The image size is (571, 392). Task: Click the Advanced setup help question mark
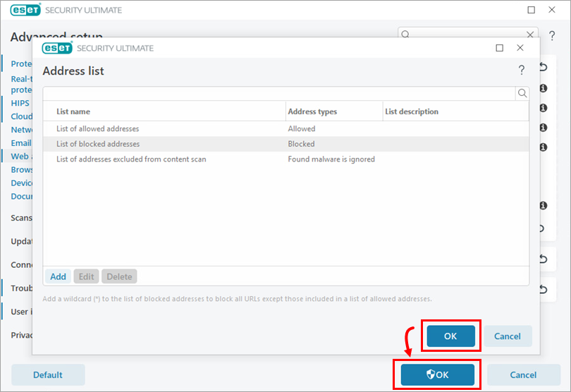point(552,36)
